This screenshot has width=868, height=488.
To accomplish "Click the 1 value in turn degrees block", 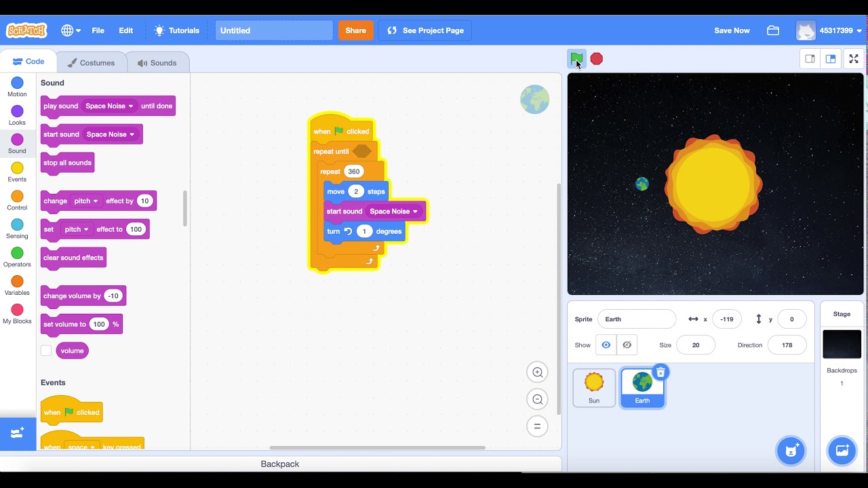I will point(364,231).
